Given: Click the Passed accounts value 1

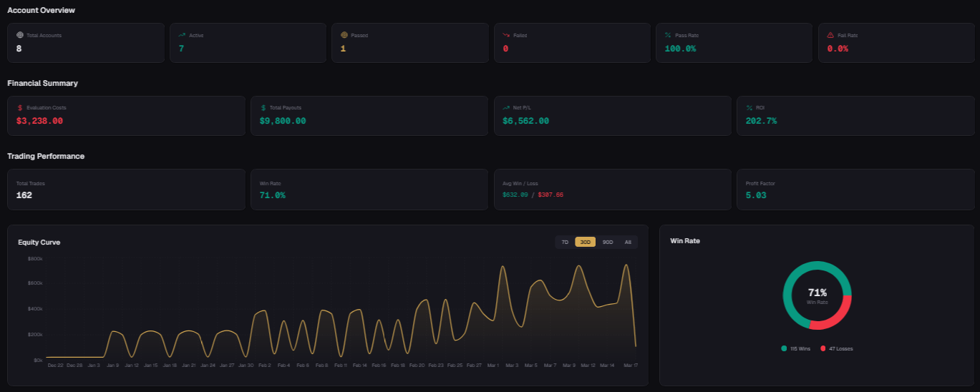Looking at the screenshot, I should (343, 49).
